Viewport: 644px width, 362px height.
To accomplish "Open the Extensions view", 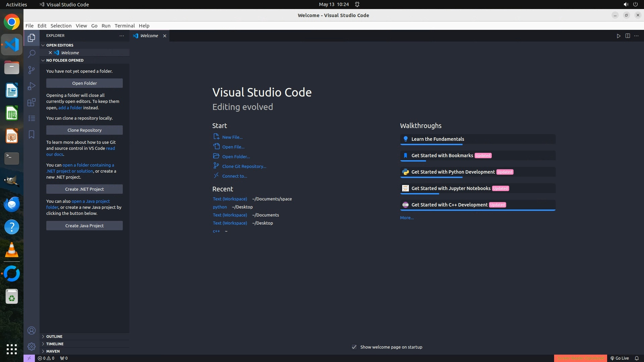I will coord(32,102).
